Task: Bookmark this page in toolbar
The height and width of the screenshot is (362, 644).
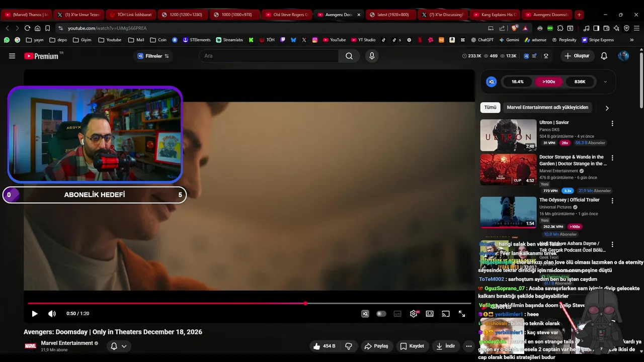Action: 47,28
